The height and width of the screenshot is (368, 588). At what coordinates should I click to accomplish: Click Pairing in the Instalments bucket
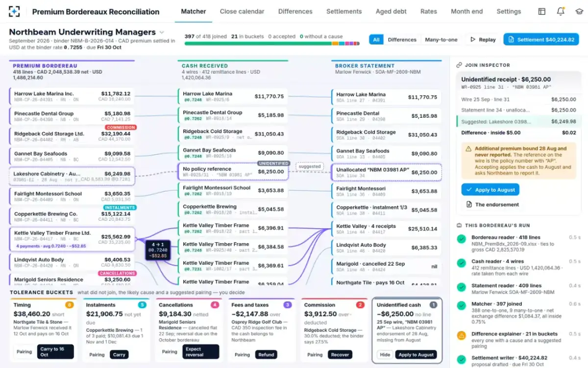tap(97, 355)
